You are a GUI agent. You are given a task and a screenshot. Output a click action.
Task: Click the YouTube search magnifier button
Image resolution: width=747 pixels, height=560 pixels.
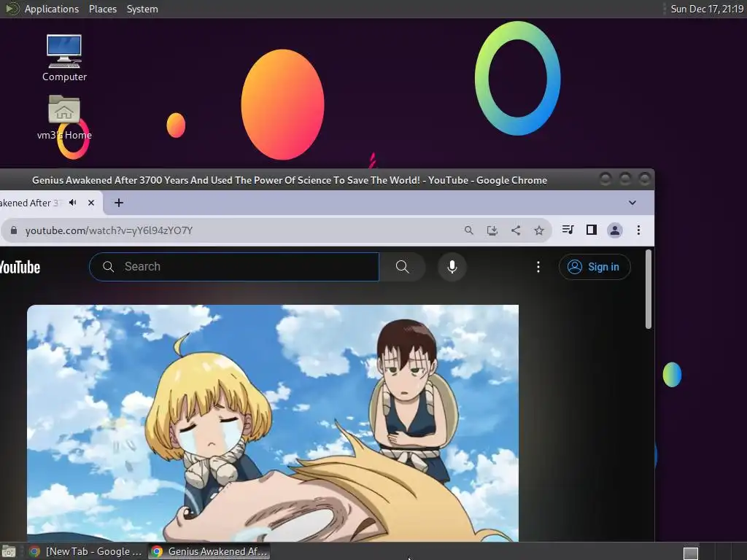click(x=403, y=267)
